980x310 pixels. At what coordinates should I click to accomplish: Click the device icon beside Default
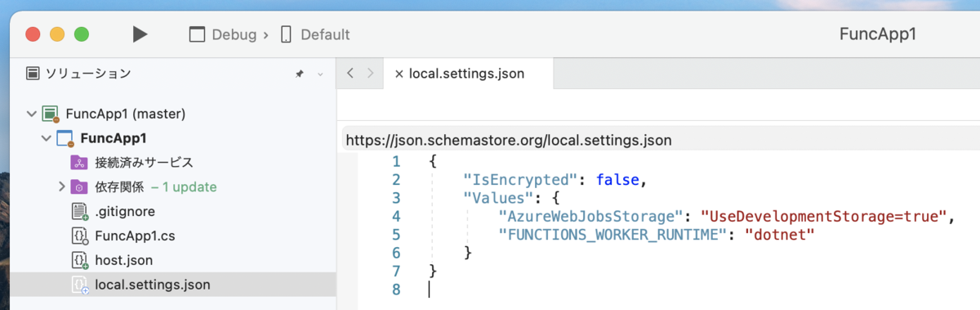pyautogui.click(x=286, y=34)
